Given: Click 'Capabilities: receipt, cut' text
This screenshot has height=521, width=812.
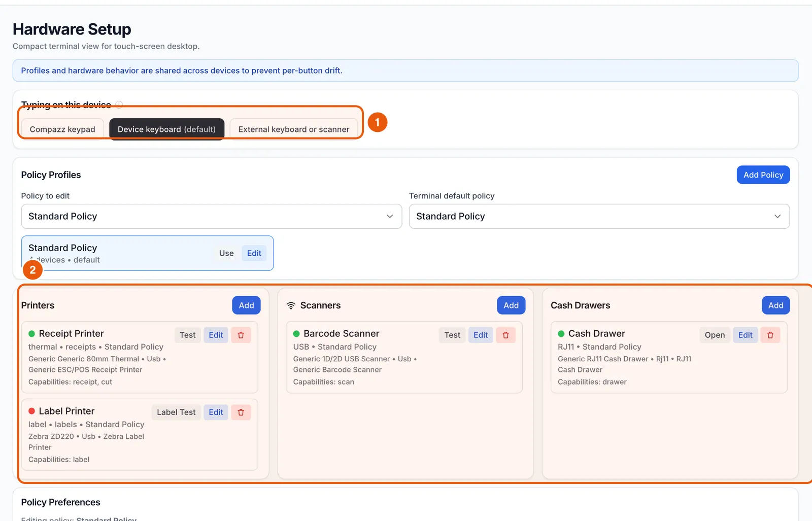Looking at the screenshot, I should pyautogui.click(x=71, y=382).
